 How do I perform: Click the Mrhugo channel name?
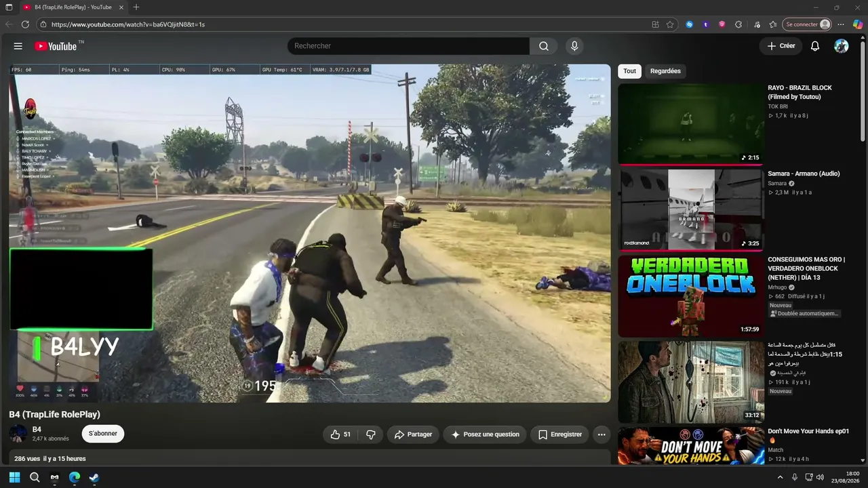[776, 287]
